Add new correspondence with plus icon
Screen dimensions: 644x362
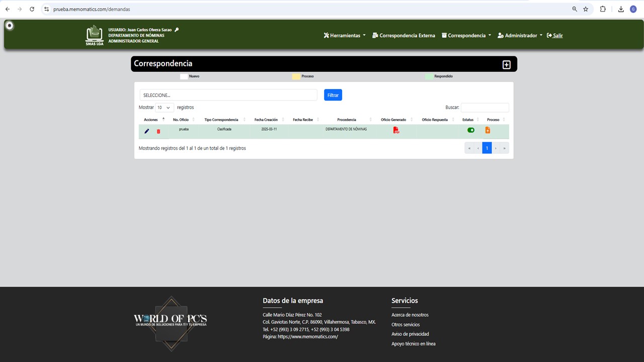[x=507, y=65]
